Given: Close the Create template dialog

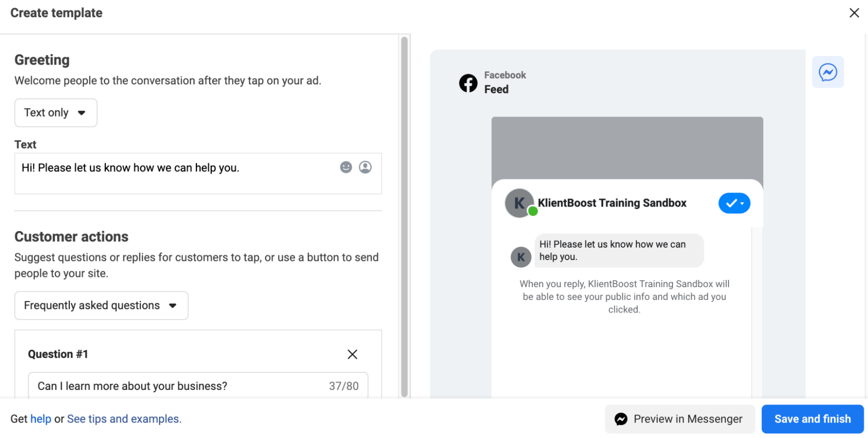Looking at the screenshot, I should [x=854, y=13].
